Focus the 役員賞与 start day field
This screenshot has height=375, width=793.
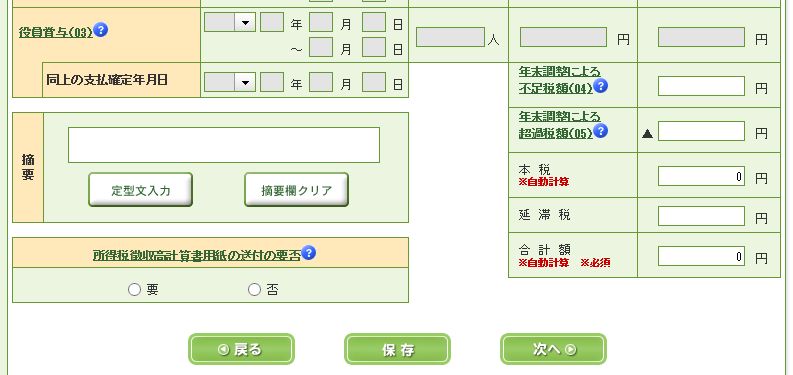pos(374,23)
